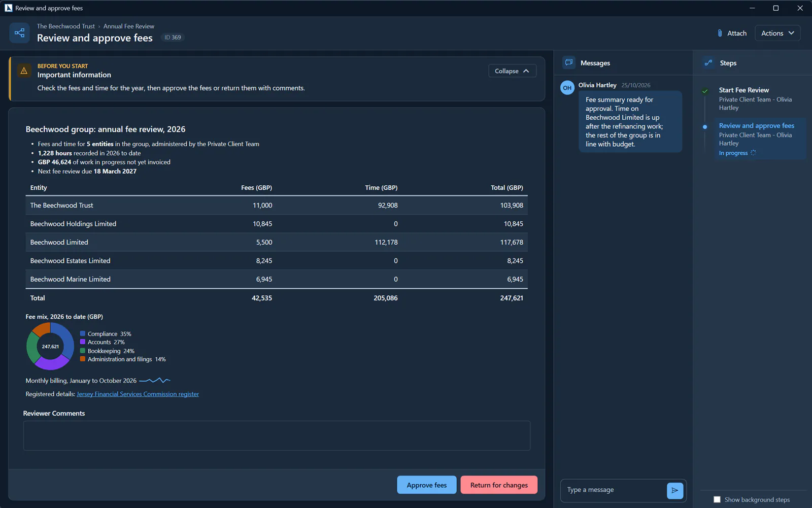The height and width of the screenshot is (508, 812).
Task: Collapse the Important information banner
Action: point(512,71)
